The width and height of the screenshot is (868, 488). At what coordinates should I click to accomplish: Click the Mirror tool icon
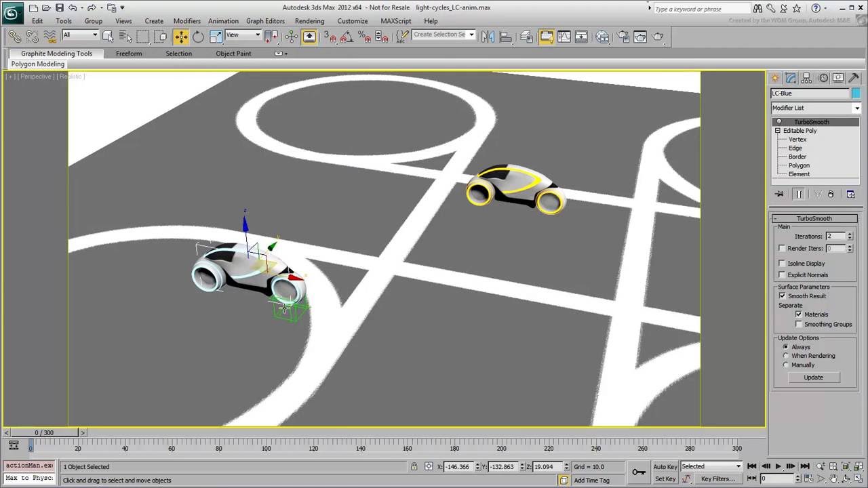488,37
